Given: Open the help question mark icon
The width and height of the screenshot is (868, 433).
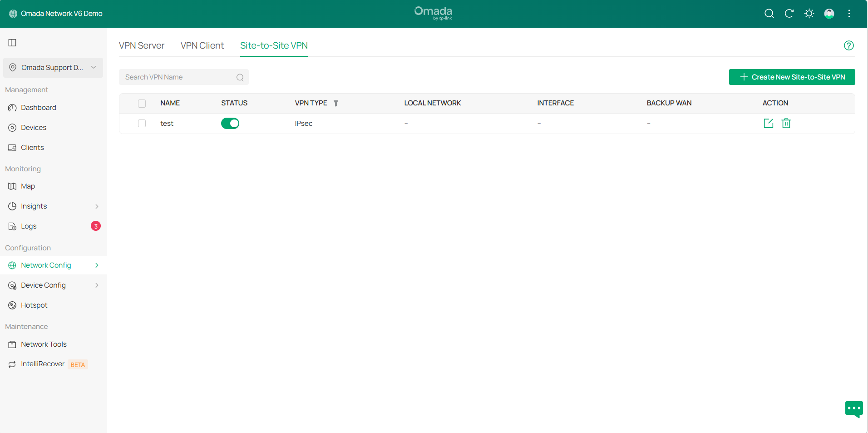Looking at the screenshot, I should (x=848, y=45).
